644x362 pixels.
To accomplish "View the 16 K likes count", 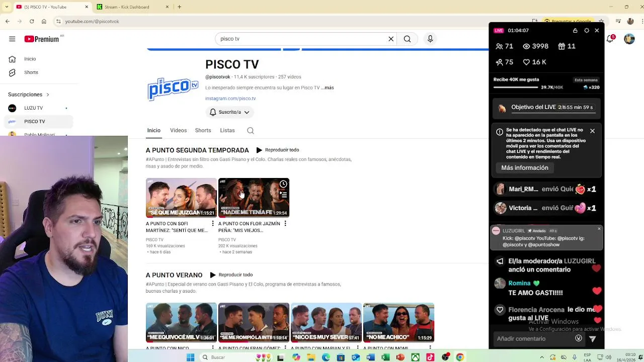I will point(534,62).
